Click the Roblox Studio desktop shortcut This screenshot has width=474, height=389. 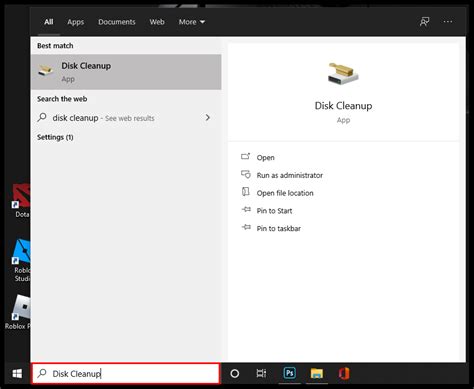point(21,260)
